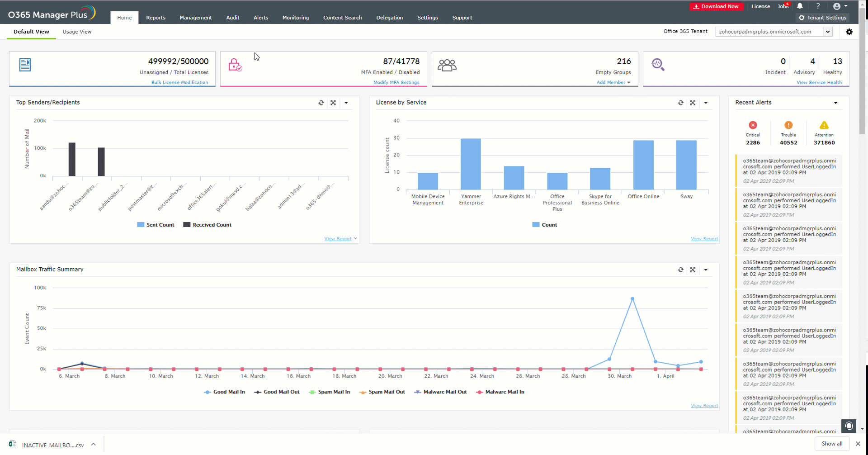Image resolution: width=868 pixels, height=455 pixels.
Task: Click the Download Now button
Action: [x=716, y=6]
